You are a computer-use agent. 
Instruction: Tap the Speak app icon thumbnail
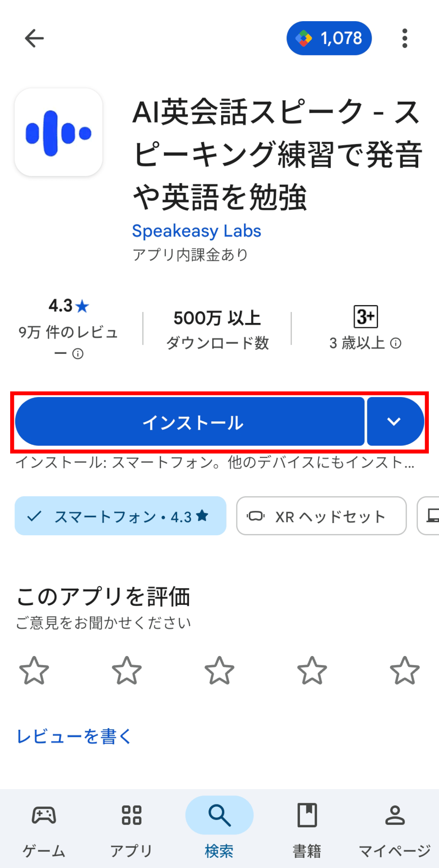coord(58,132)
